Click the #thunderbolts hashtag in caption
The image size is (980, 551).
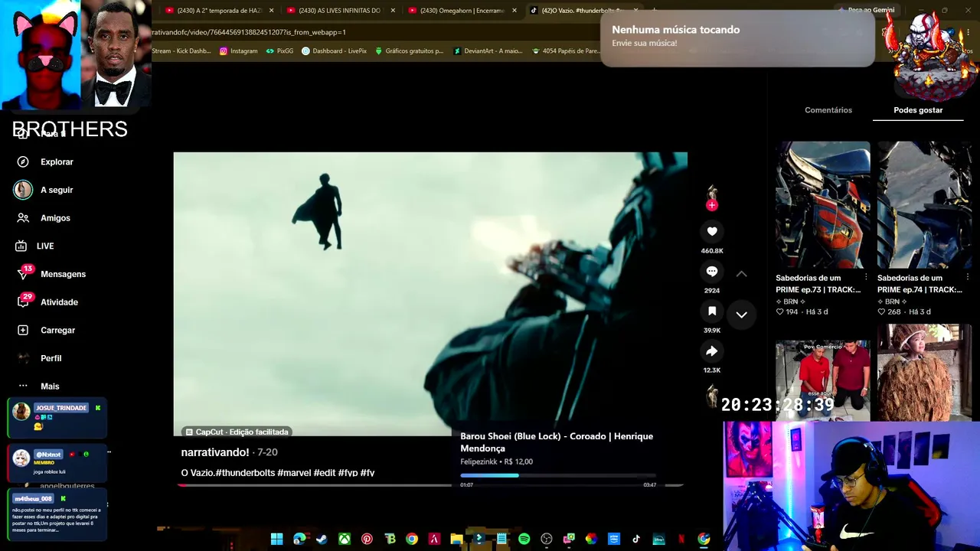(x=245, y=473)
